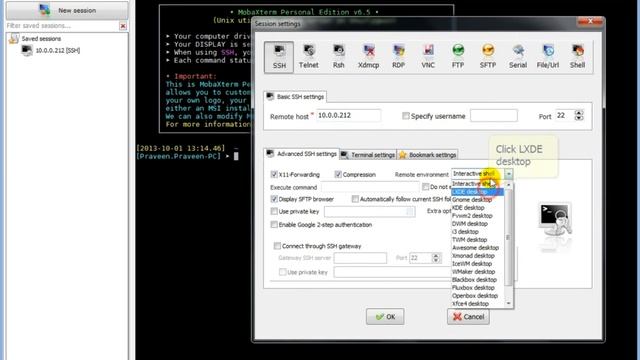Open the 10.0.0.212 [SSH] saved session

tap(51, 51)
